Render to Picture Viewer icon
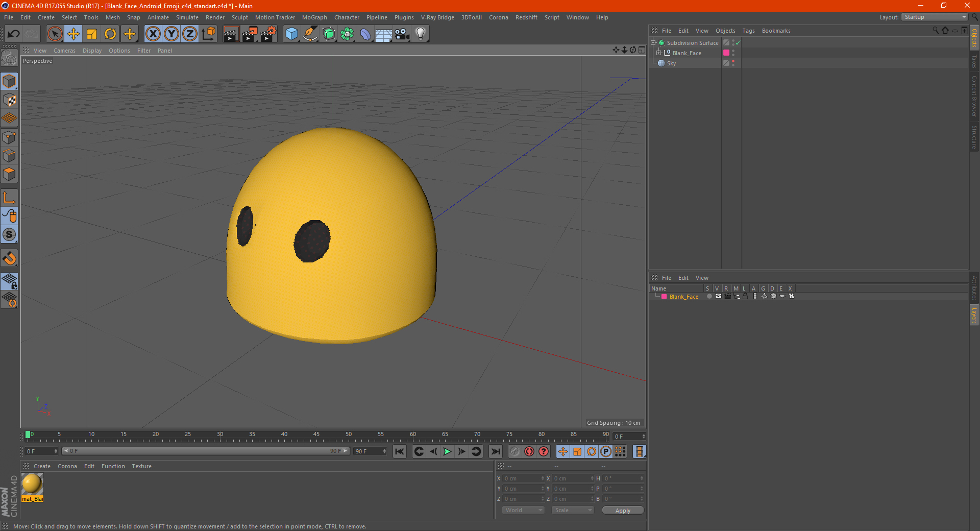Viewport: 980px width, 531px height. point(250,34)
